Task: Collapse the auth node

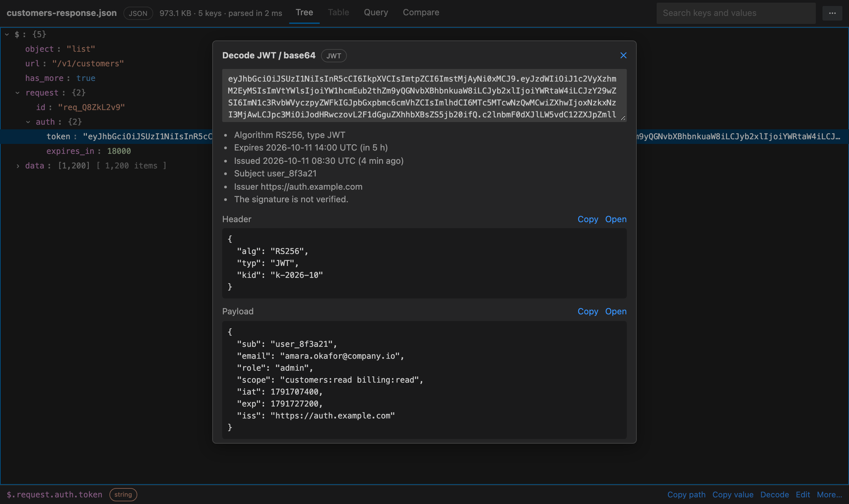Action: click(28, 122)
